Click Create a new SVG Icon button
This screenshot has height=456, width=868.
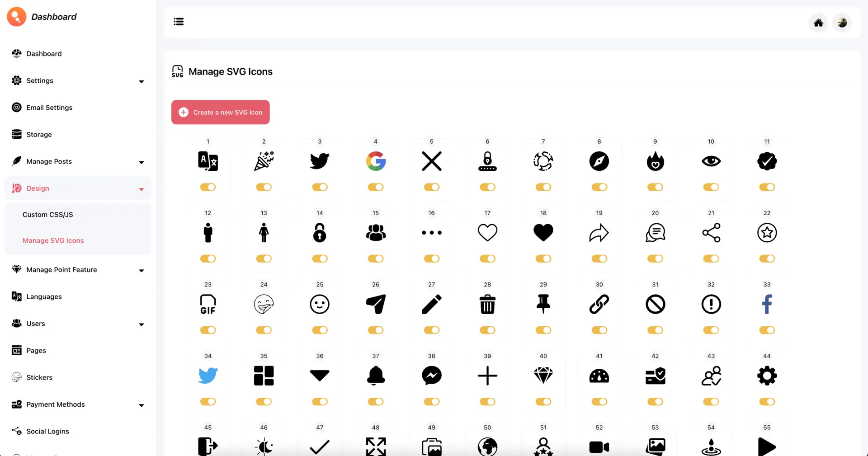point(221,112)
